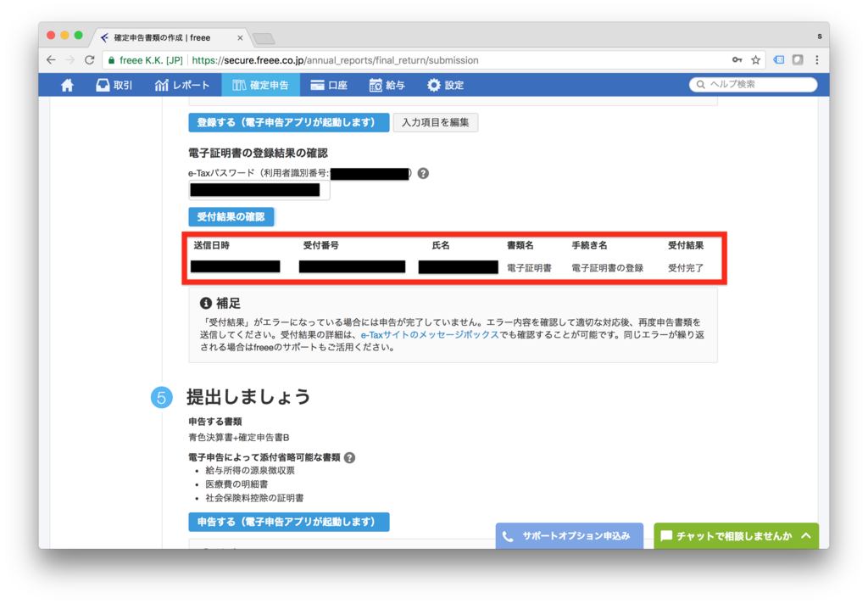Click the saved password key icon
The image size is (868, 604).
pos(737,60)
